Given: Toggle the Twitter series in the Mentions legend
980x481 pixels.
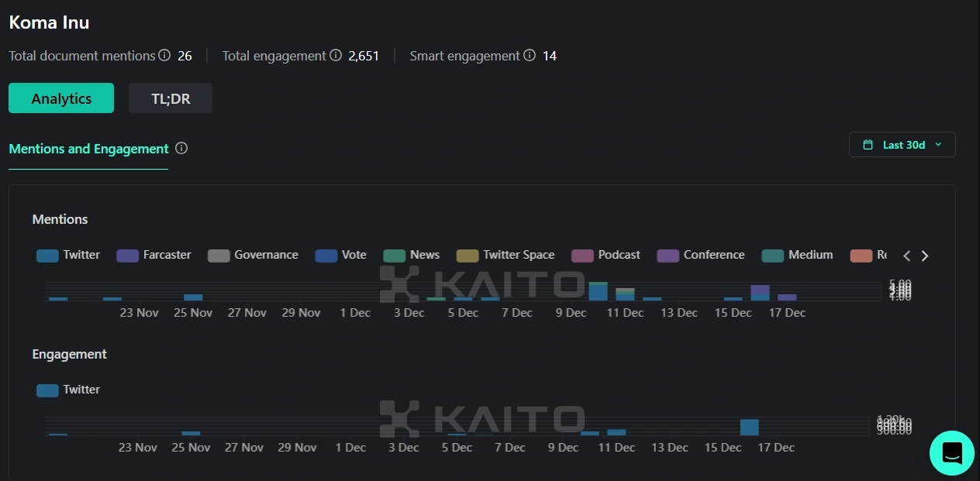Looking at the screenshot, I should pyautogui.click(x=68, y=255).
